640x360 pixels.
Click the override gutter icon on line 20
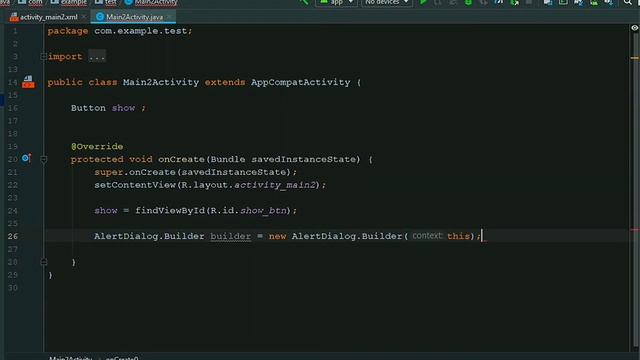(27, 158)
